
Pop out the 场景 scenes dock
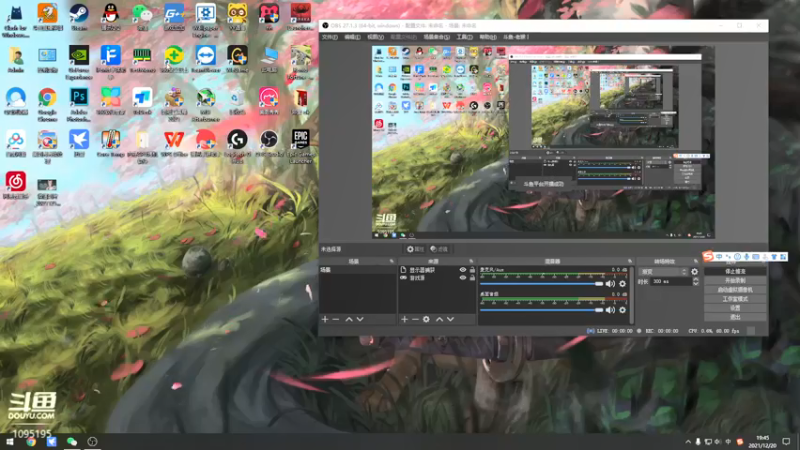click(392, 261)
